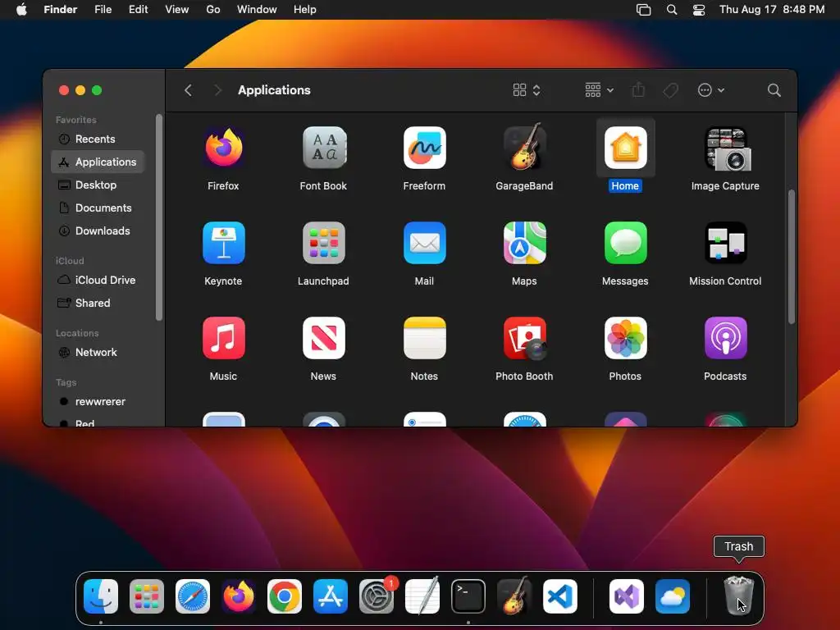The image size is (840, 630).
Task: Open Downloads from the sidebar
Action: 98,231
